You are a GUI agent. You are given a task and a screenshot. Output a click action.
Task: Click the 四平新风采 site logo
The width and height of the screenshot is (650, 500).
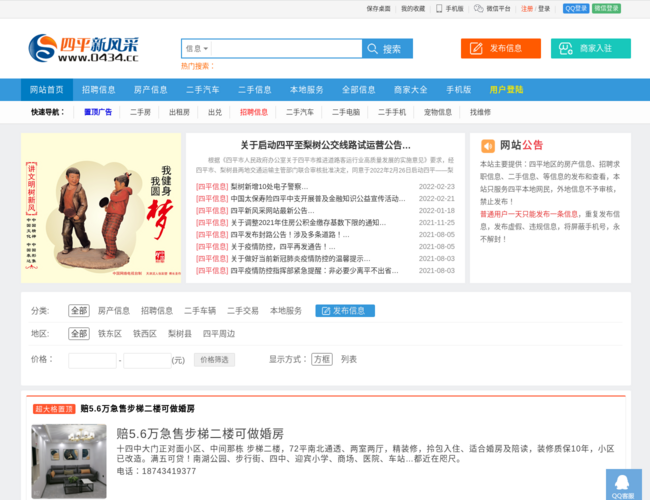point(83,49)
